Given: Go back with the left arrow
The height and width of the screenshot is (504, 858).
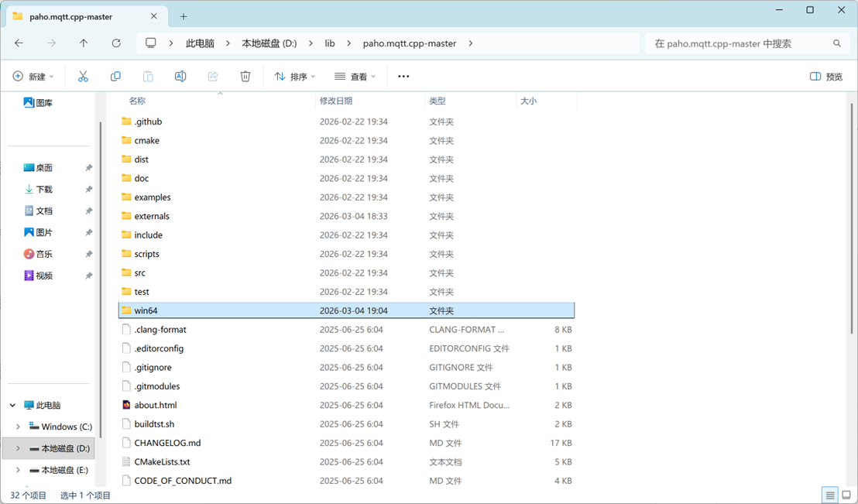Looking at the screenshot, I should 19,43.
